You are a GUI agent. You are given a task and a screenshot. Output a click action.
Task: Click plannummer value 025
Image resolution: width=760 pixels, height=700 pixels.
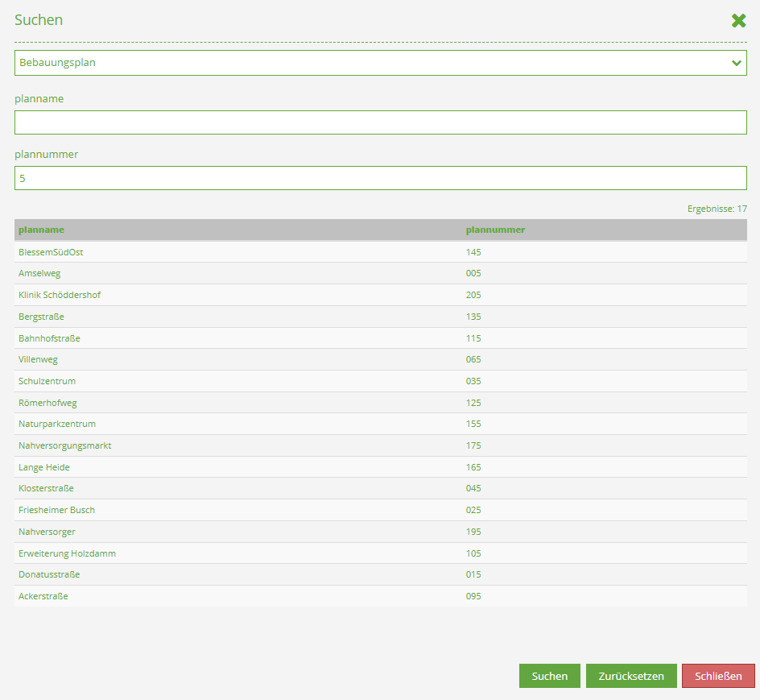coord(473,510)
